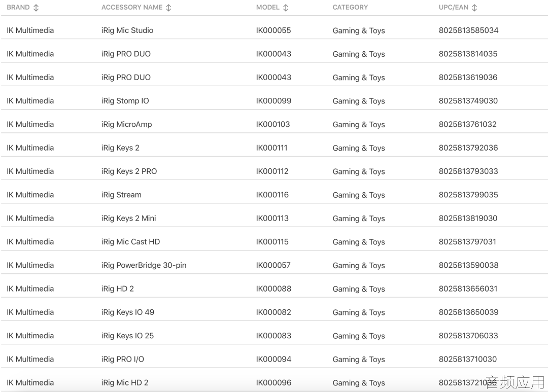This screenshot has width=548, height=392.
Task: Click iRig PRO I/O accessory row
Action: click(x=274, y=359)
